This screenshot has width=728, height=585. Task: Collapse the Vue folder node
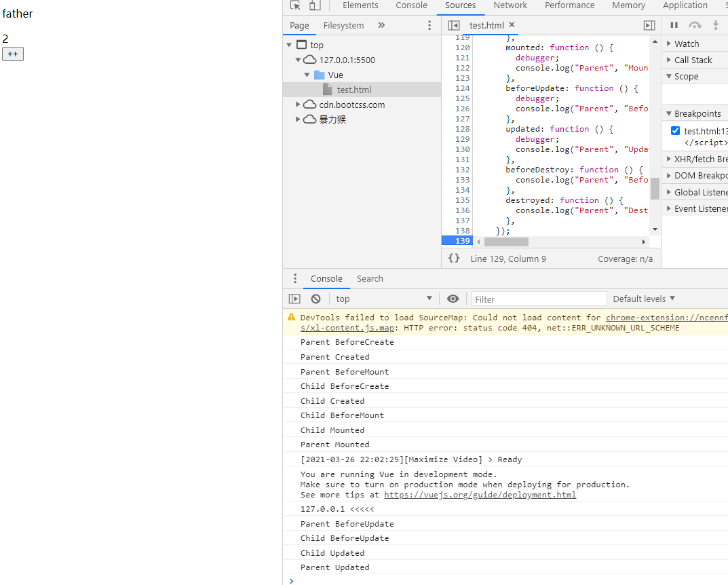tap(307, 75)
